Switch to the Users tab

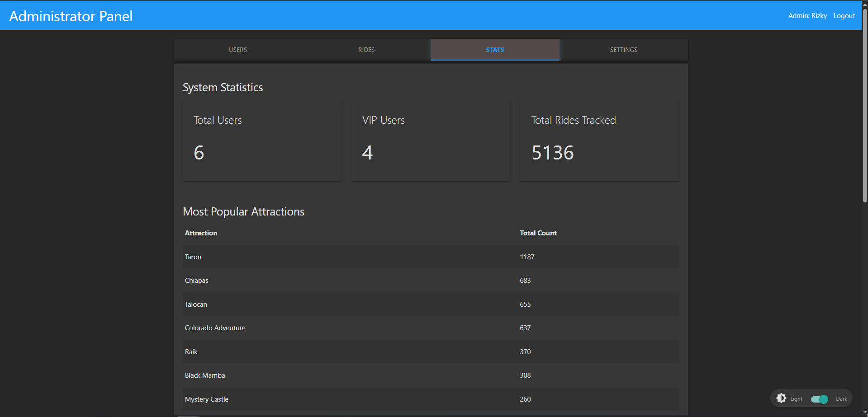coord(238,50)
